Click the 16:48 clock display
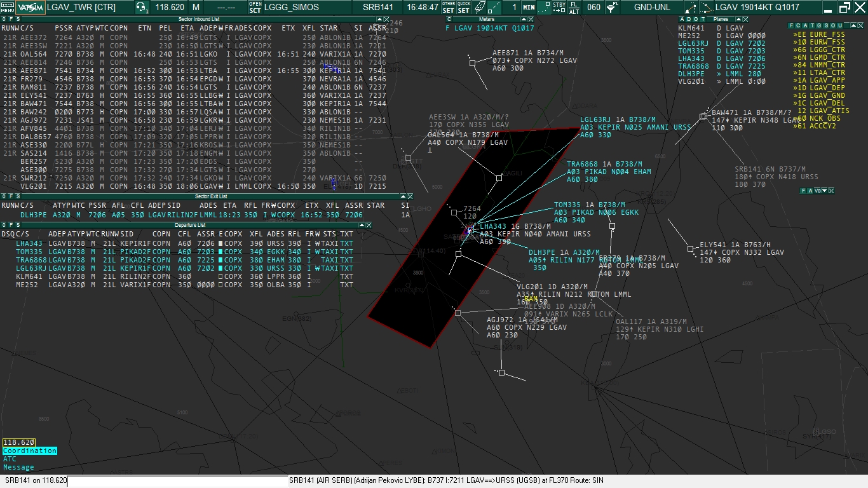The width and height of the screenshot is (868, 488). [423, 8]
